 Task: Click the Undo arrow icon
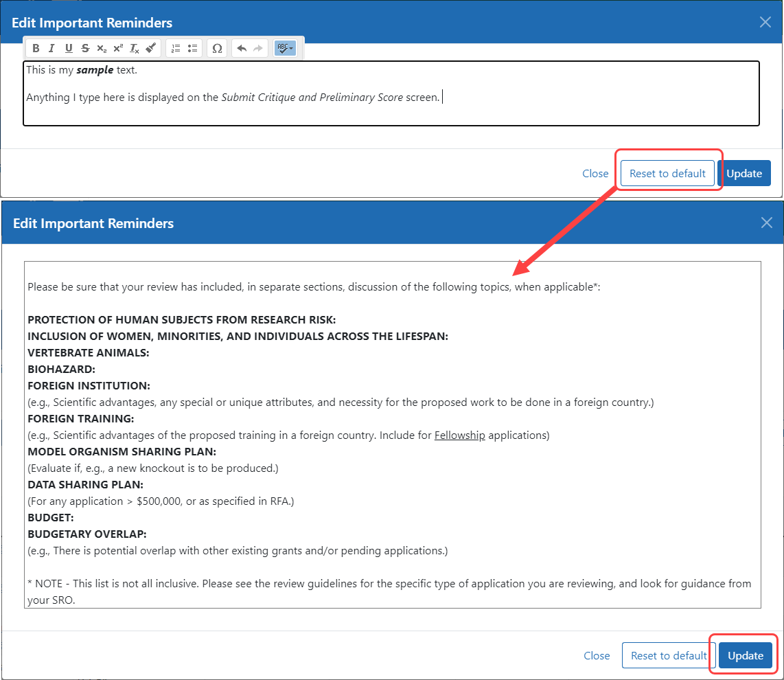[242, 48]
